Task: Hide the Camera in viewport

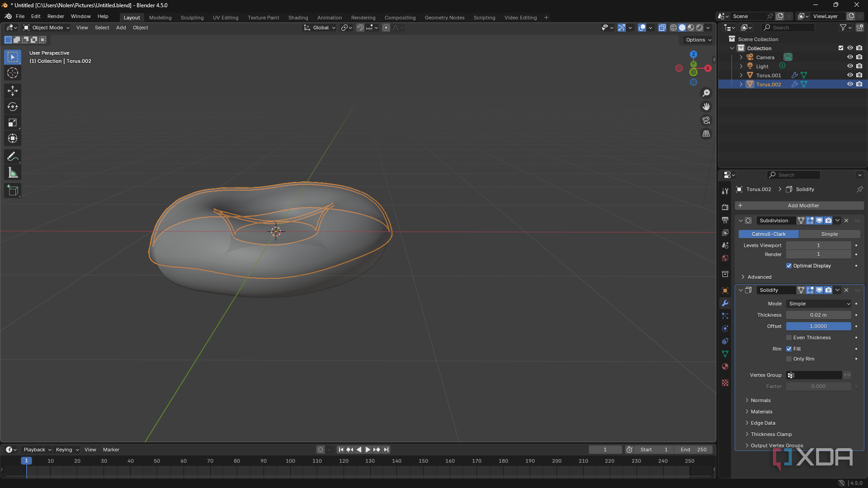Action: pyautogui.click(x=850, y=57)
